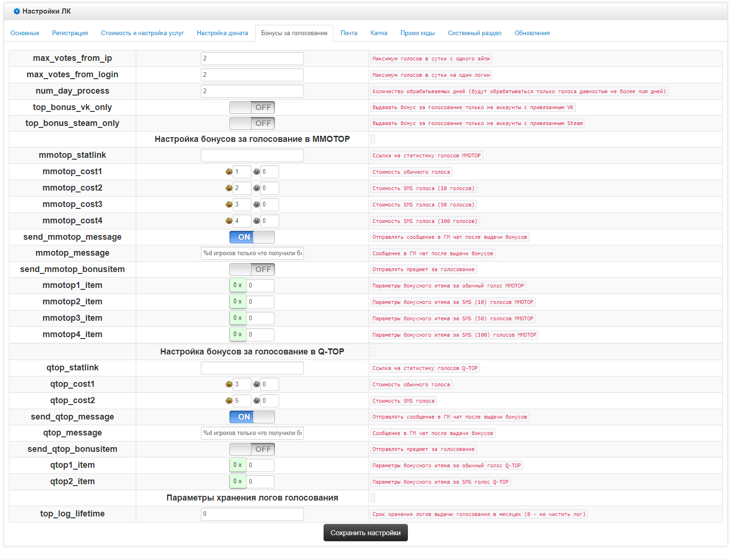
Task: Click the top_log_lifetime input field
Action: 252,514
